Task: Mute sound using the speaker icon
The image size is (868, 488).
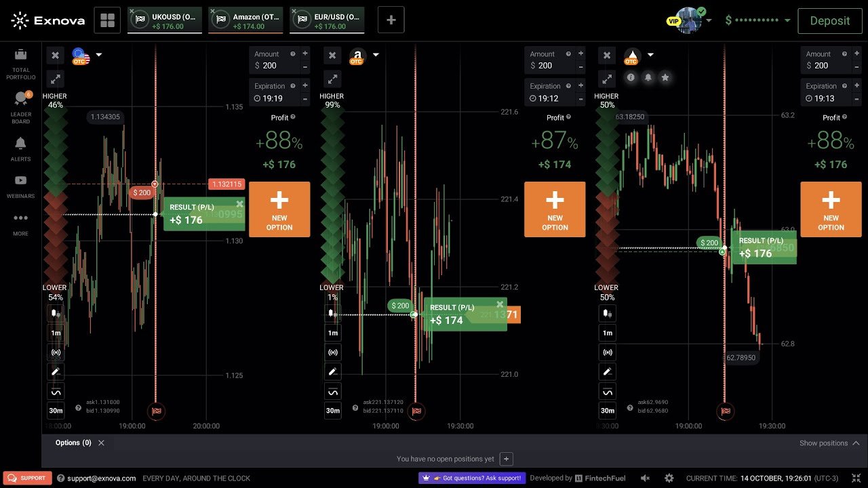Action: (x=645, y=478)
